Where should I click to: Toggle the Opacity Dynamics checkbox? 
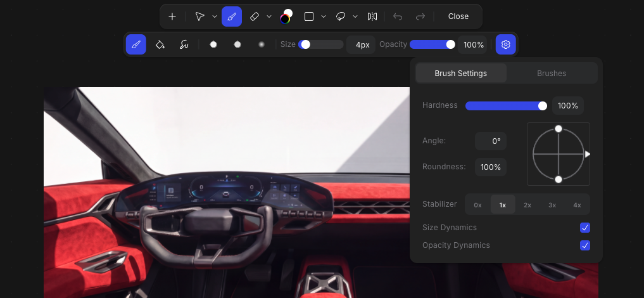click(585, 245)
